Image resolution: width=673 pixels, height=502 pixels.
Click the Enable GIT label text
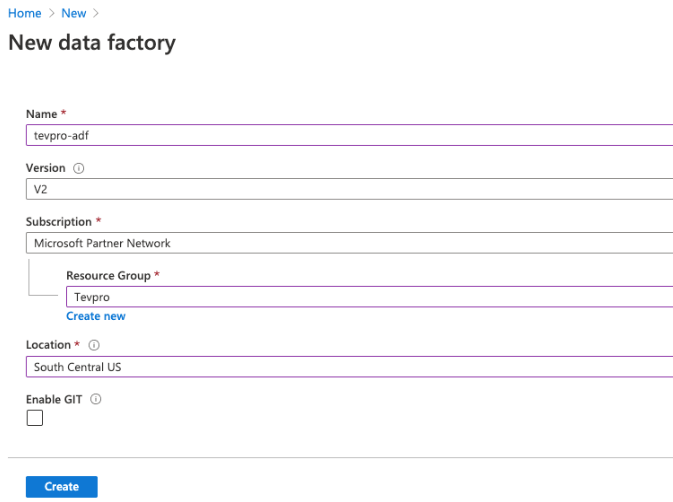[54, 399]
